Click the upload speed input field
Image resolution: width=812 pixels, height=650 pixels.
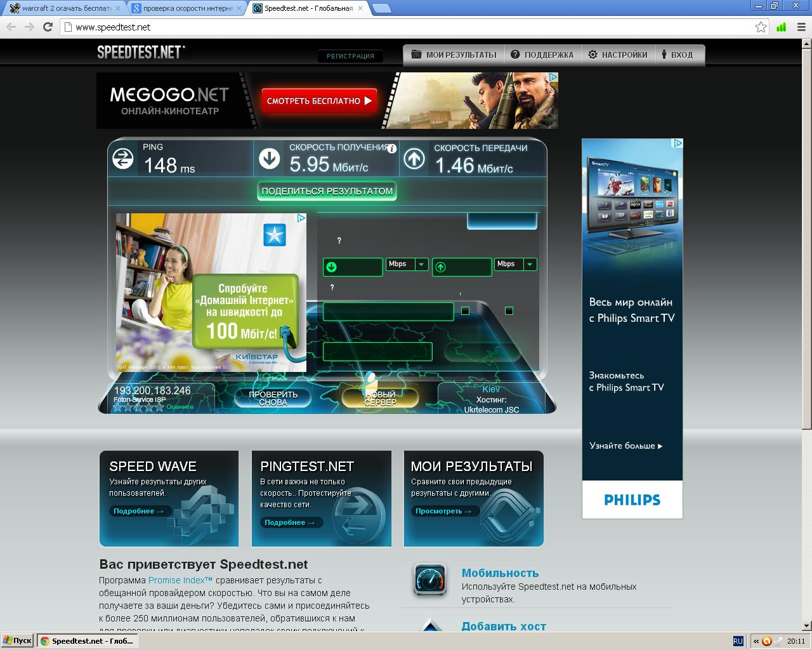(x=462, y=267)
